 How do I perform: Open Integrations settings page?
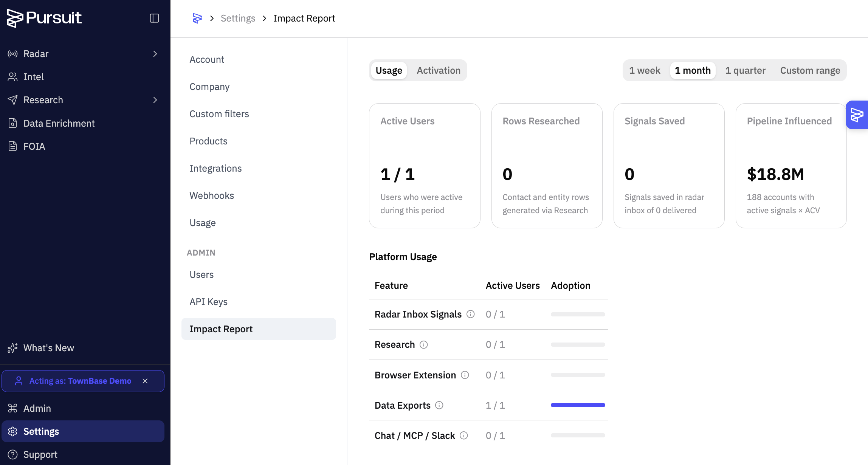click(215, 168)
